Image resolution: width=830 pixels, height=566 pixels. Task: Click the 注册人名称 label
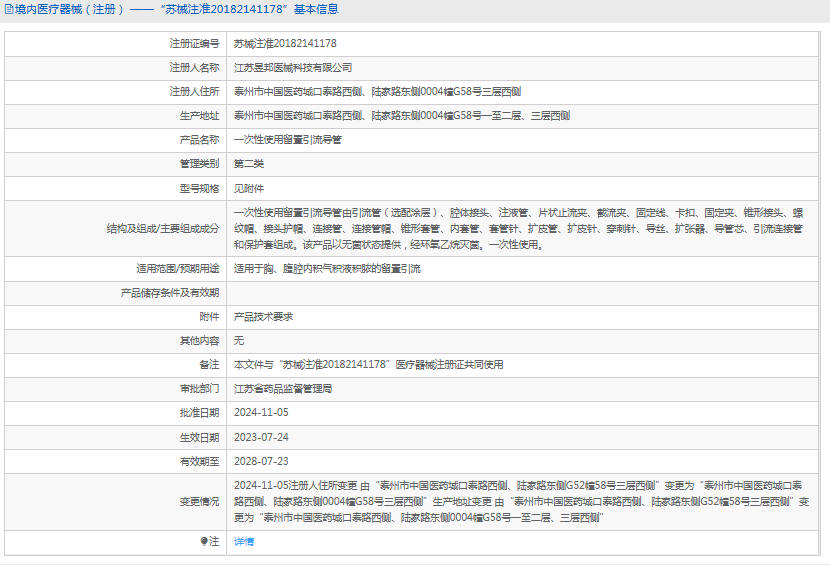pyautogui.click(x=194, y=68)
